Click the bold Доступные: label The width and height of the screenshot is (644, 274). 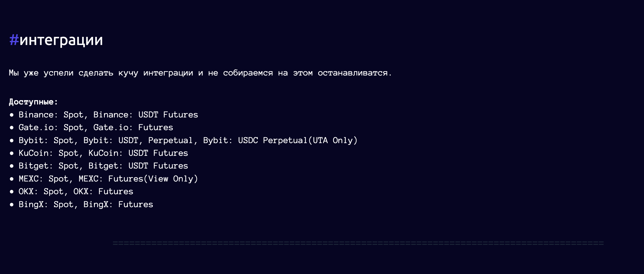(x=33, y=102)
